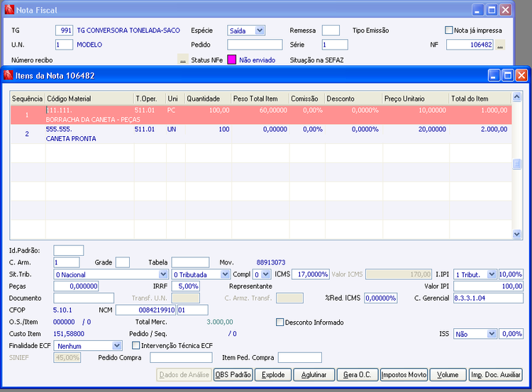Click the items grid scroll-down arrow

tap(517, 233)
